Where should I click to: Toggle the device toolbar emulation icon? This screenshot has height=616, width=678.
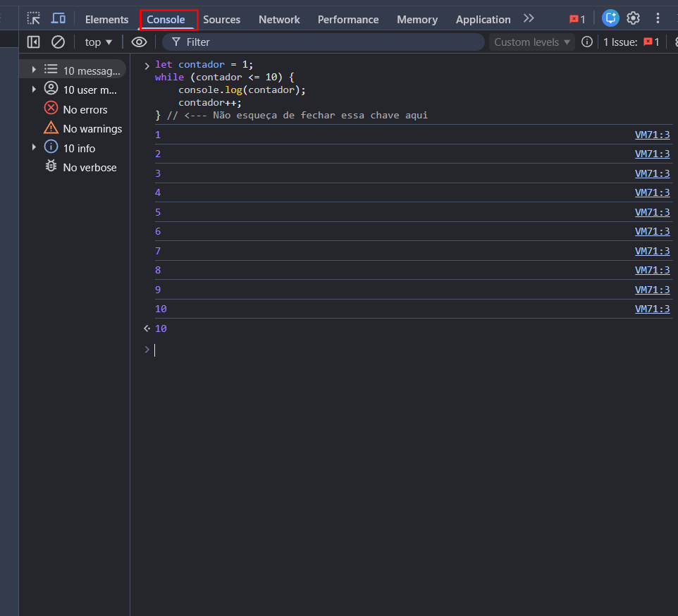point(58,19)
